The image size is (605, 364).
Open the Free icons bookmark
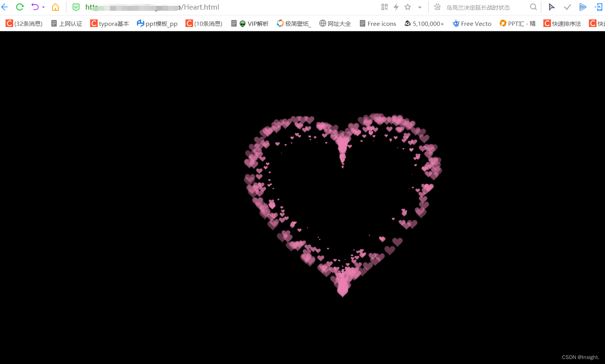coord(378,24)
